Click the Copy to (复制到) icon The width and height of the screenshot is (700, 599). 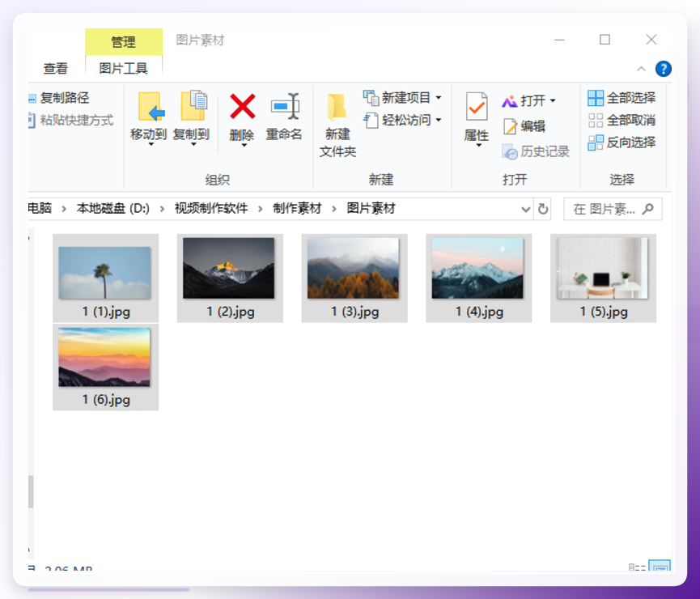point(193,106)
